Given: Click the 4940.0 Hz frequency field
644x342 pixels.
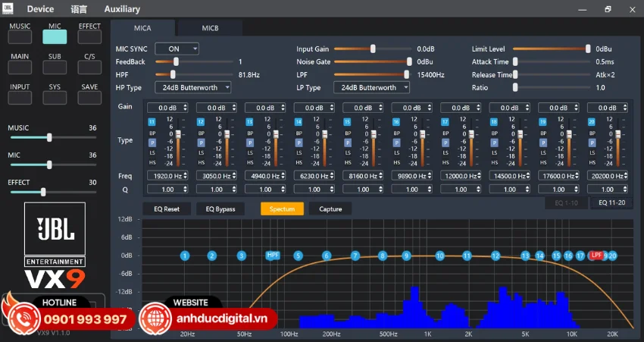Looking at the screenshot, I should pos(265,175).
